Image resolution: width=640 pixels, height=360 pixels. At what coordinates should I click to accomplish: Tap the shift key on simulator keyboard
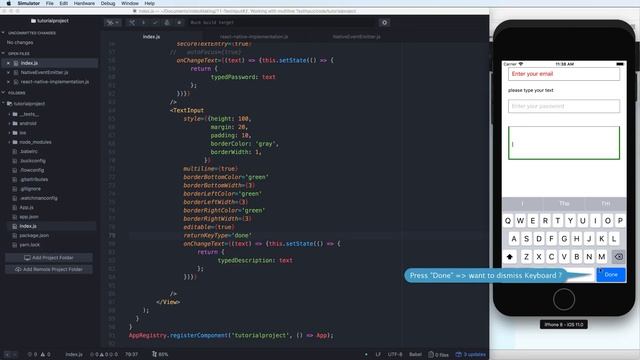pos(510,257)
